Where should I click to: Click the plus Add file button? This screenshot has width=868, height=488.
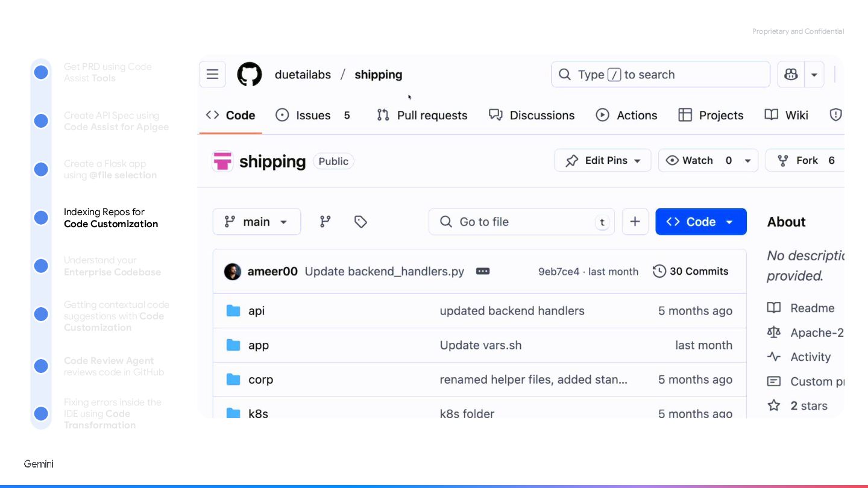click(635, 222)
